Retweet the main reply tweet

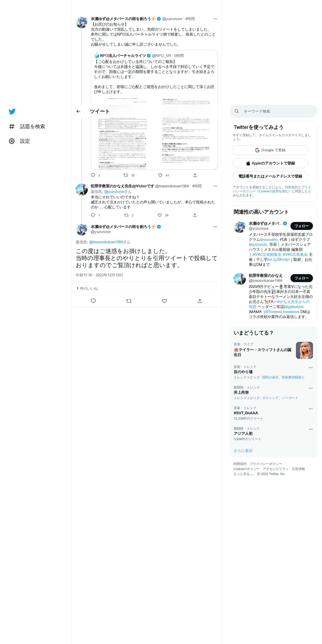click(129, 301)
